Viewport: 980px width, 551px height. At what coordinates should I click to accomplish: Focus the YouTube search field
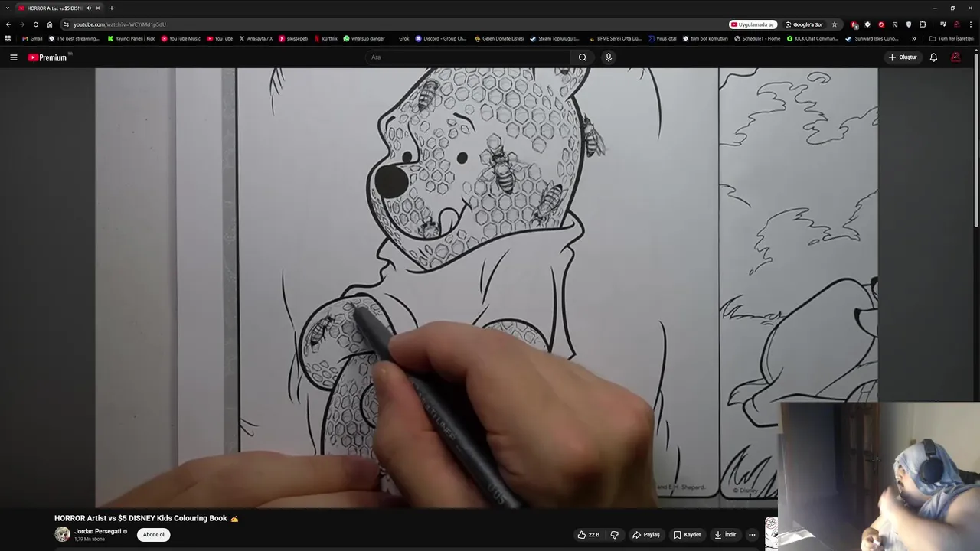tap(467, 57)
